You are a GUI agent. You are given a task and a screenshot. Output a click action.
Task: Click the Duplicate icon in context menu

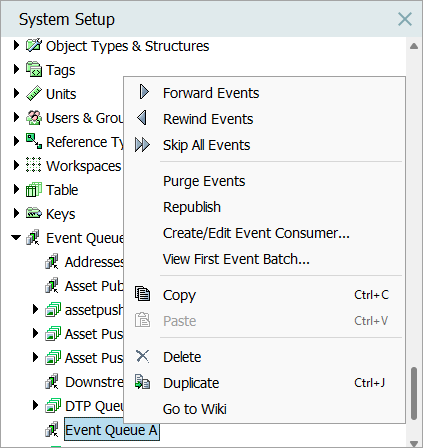[x=143, y=382]
